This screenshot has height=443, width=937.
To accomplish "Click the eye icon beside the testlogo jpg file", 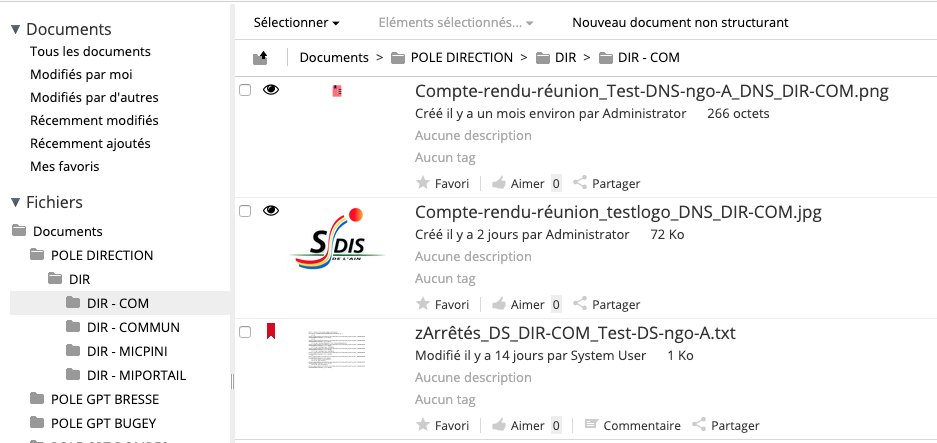I will point(271,210).
